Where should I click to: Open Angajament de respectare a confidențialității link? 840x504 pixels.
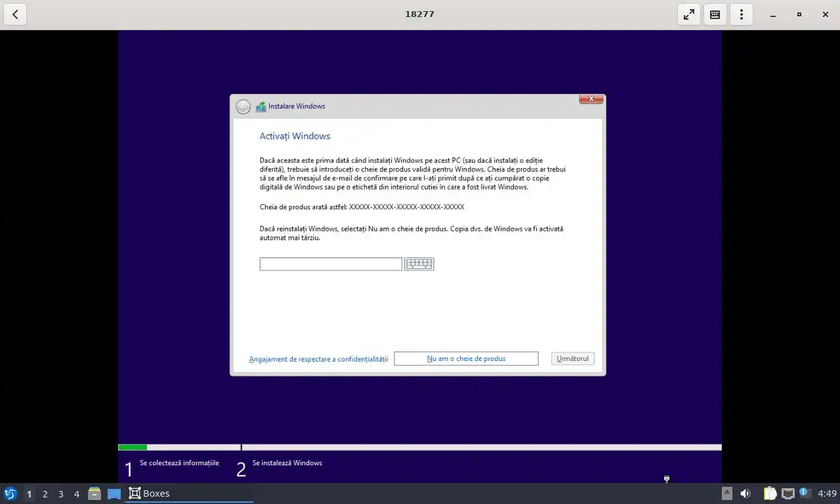click(x=318, y=359)
